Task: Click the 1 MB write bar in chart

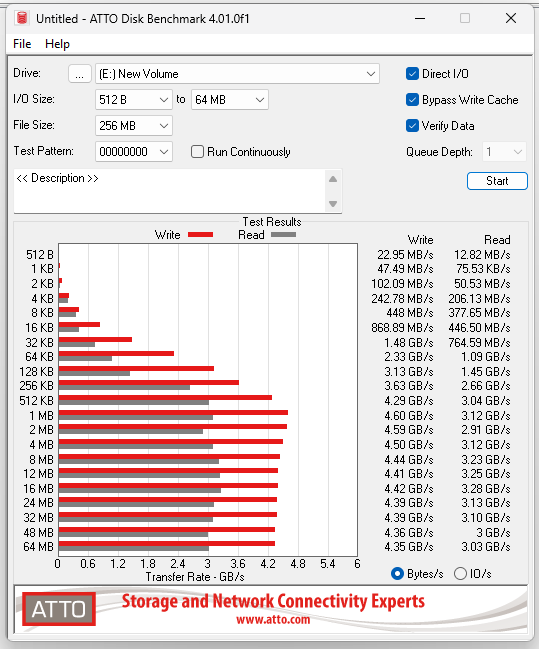Action: (x=173, y=413)
